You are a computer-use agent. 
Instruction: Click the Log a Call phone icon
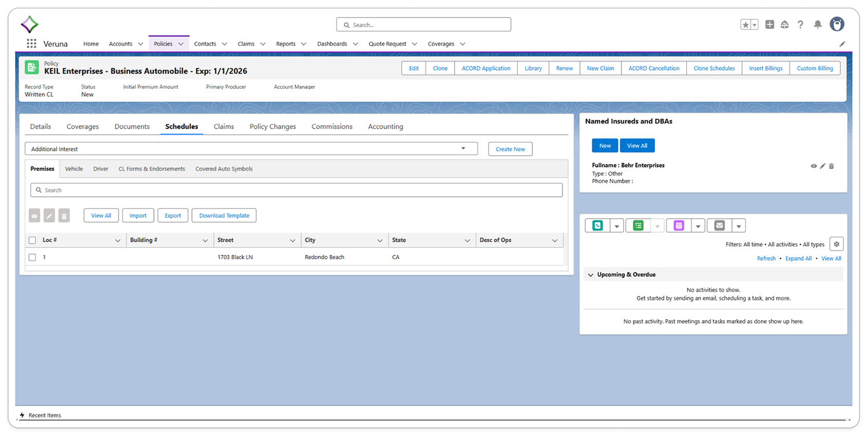pyautogui.click(x=598, y=226)
